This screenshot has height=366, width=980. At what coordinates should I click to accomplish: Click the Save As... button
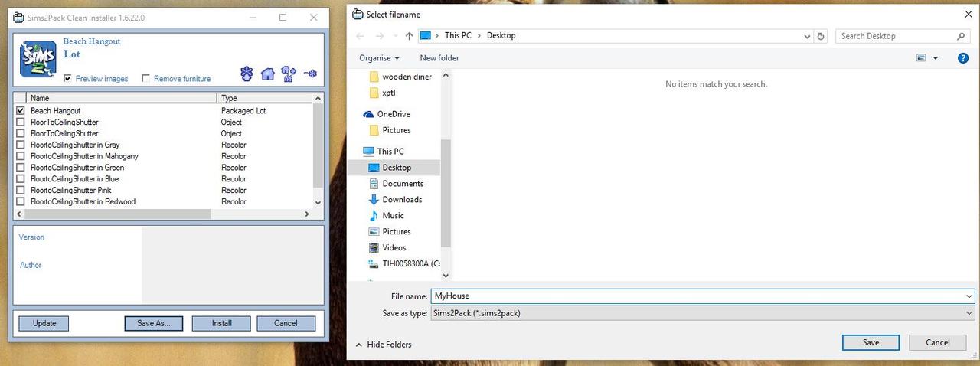[154, 323]
